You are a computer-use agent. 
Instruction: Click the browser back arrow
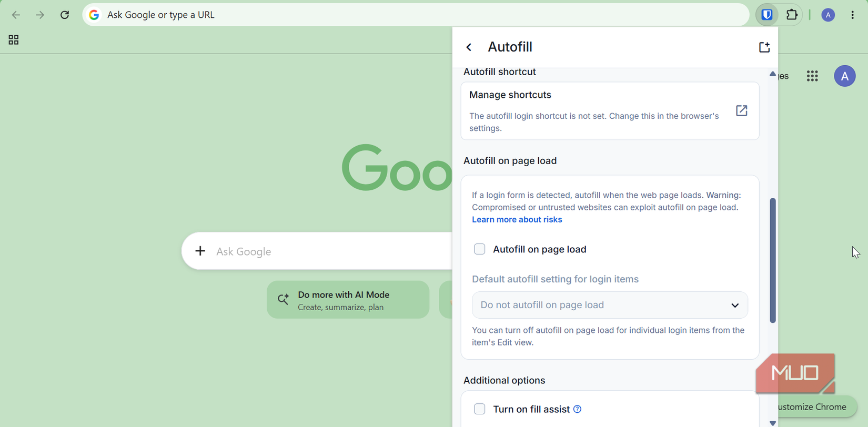click(x=16, y=15)
